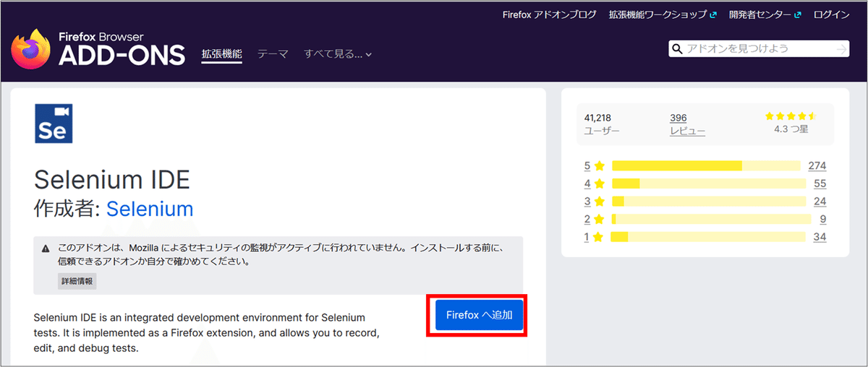Open the Firefox アドオンブログ link
Screen dimensions: 868x367
pyautogui.click(x=550, y=14)
